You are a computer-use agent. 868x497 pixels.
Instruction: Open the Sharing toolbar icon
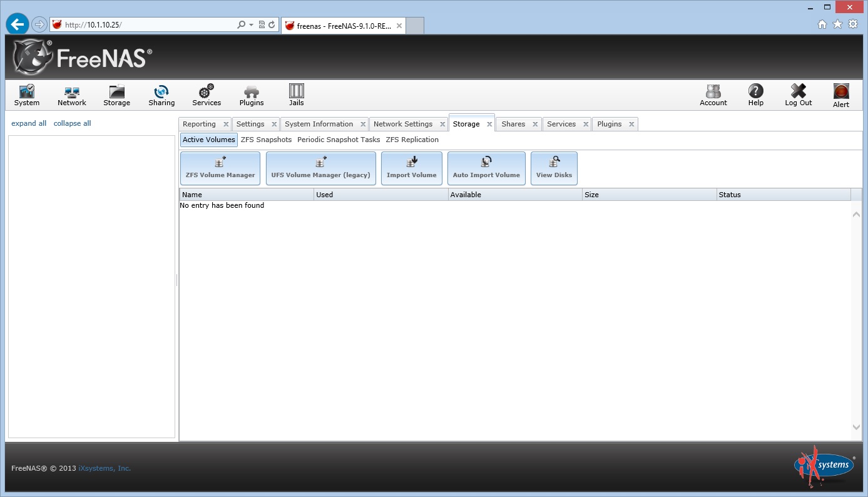point(161,96)
